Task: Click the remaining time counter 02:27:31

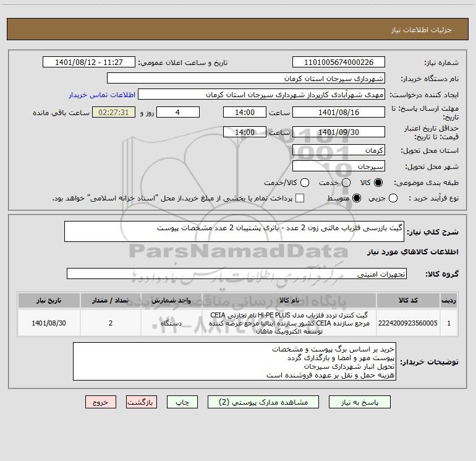Action: tap(114, 112)
